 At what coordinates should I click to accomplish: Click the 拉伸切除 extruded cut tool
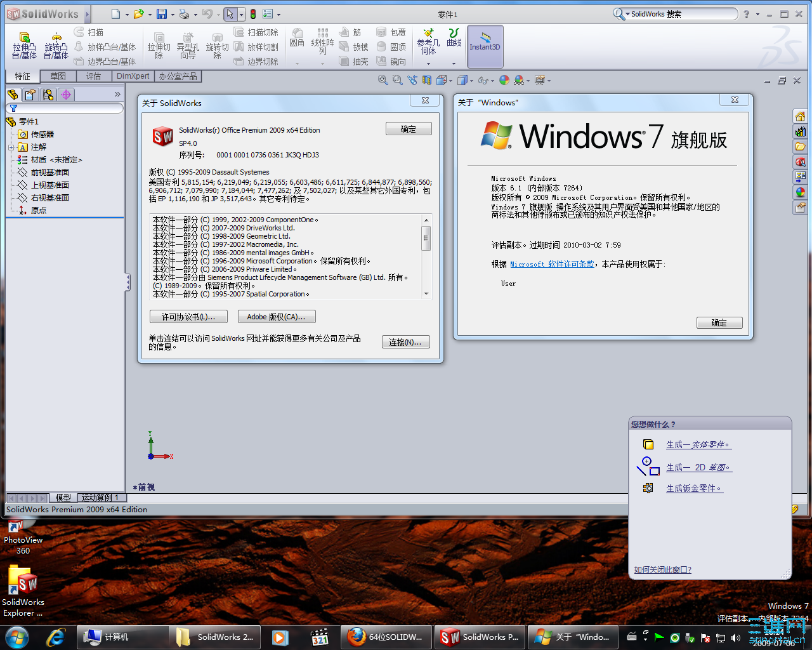[159, 46]
